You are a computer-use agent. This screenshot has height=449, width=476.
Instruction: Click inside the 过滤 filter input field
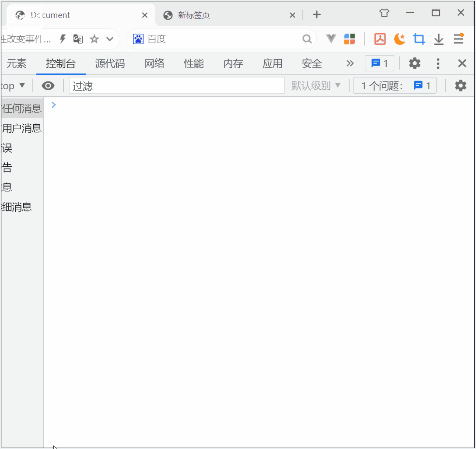175,85
